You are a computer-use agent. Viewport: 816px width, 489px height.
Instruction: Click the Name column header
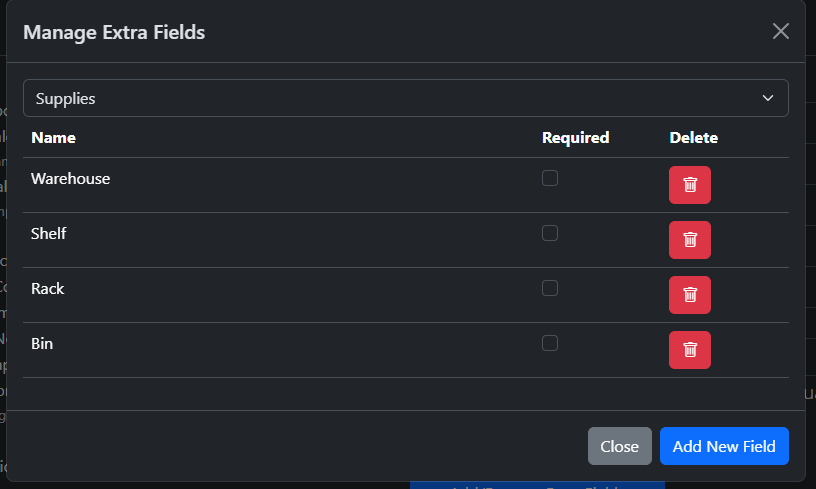click(x=53, y=137)
